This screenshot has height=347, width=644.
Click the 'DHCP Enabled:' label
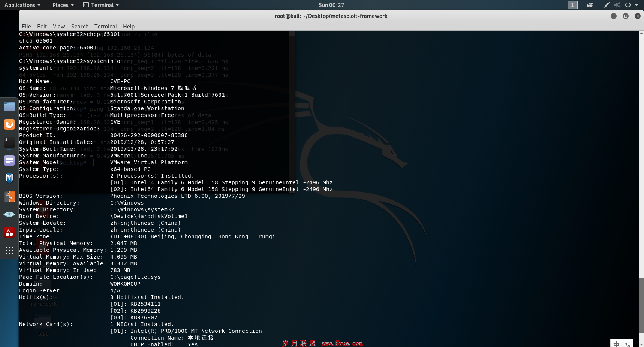point(152,344)
